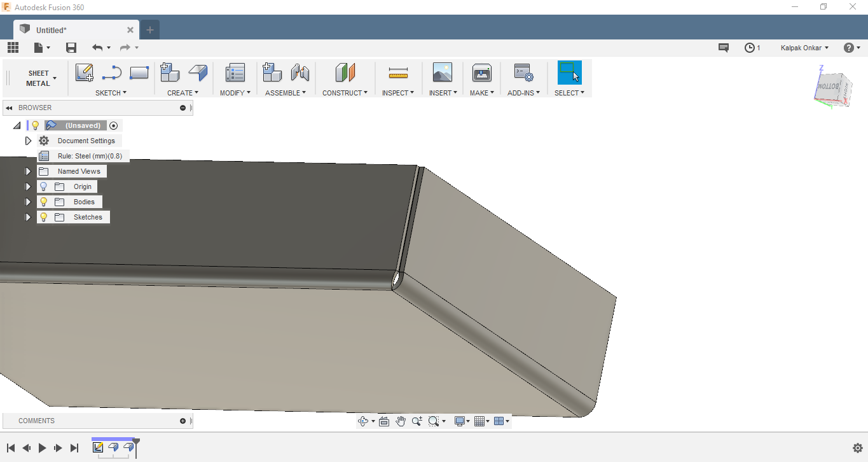Open the Select dropdown menu
This screenshot has height=462, width=868.
[x=569, y=92]
